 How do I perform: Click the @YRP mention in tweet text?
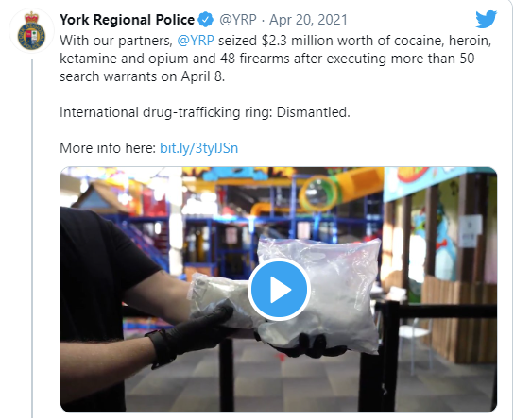coord(196,41)
